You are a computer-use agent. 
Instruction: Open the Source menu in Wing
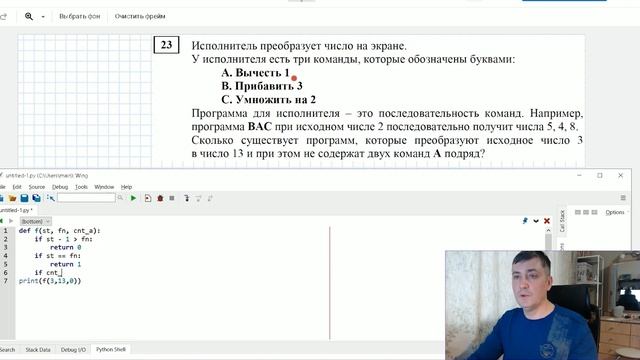[x=37, y=187]
